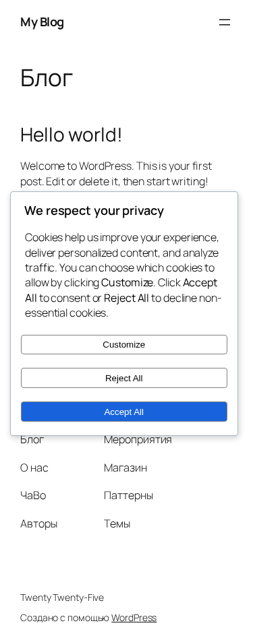This screenshot has height=644, width=253.
Task: Select the Темы footer link
Action: pyautogui.click(x=117, y=524)
